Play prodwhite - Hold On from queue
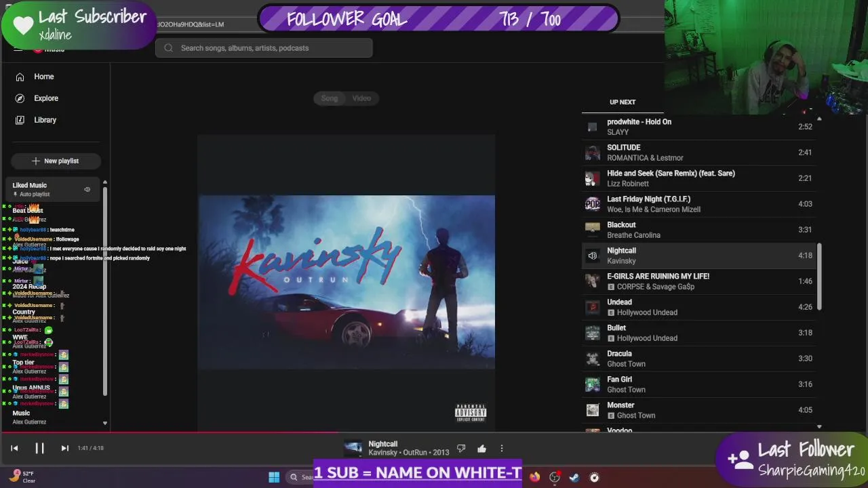The height and width of the screenshot is (488, 868). click(698, 127)
